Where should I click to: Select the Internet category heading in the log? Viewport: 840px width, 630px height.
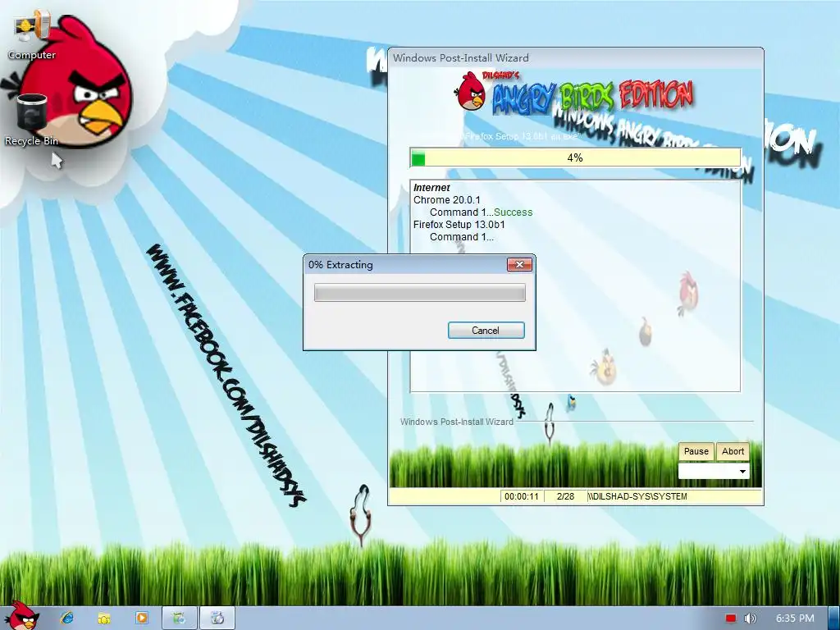click(x=431, y=188)
